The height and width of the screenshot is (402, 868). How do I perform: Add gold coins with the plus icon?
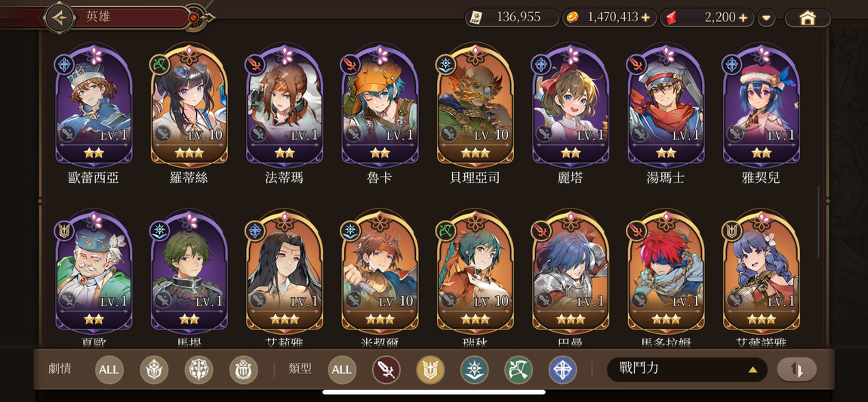645,17
